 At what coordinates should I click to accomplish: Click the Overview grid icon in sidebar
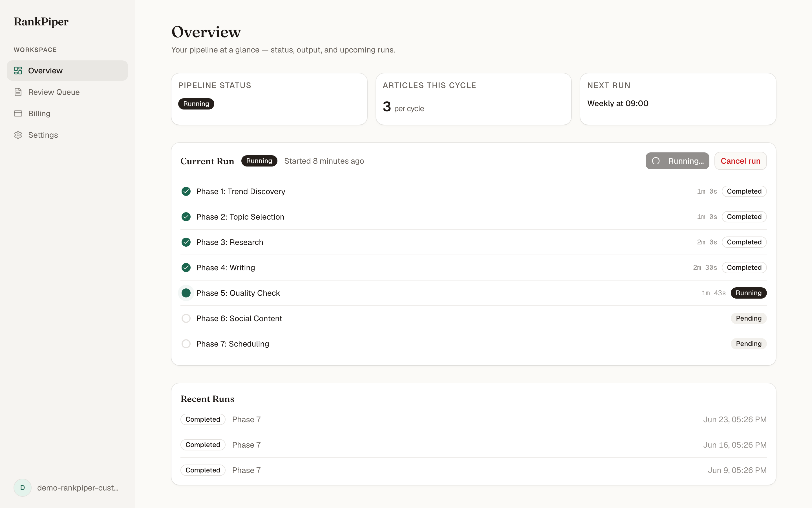coord(18,71)
